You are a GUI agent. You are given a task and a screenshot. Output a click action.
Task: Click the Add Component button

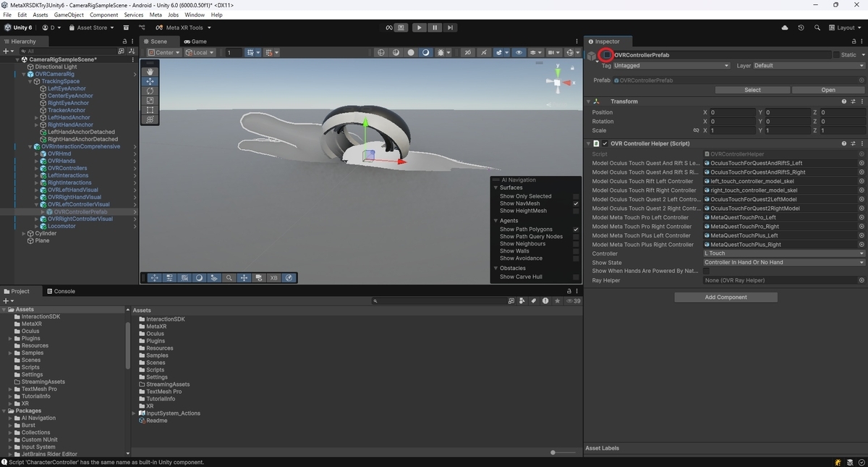click(726, 297)
